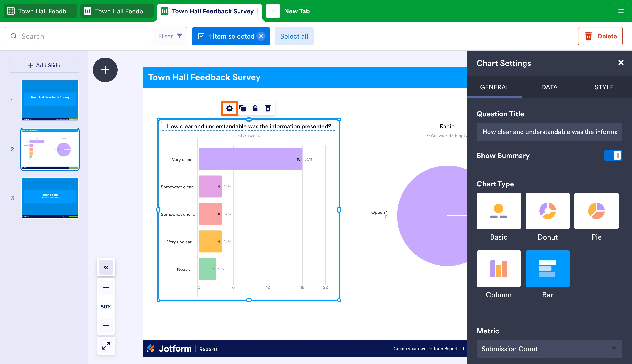Select the Pie chart type
The height and width of the screenshot is (364, 632).
pyautogui.click(x=596, y=211)
